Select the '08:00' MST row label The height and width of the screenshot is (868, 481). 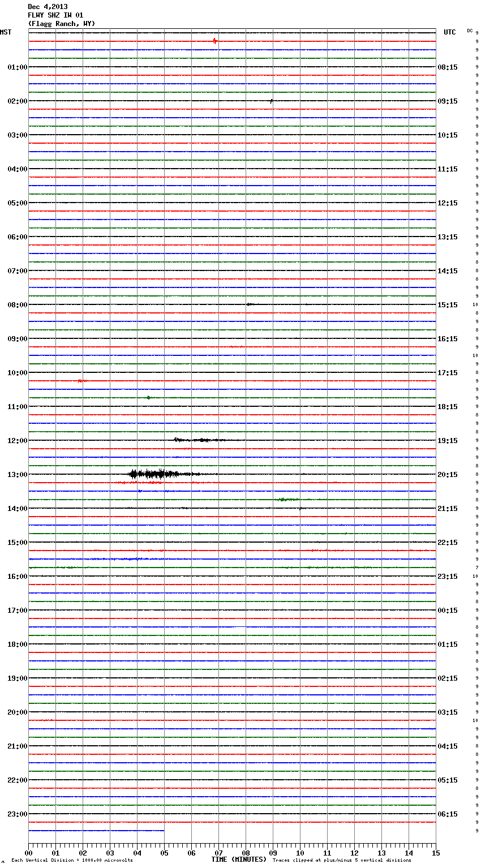[x=18, y=305]
